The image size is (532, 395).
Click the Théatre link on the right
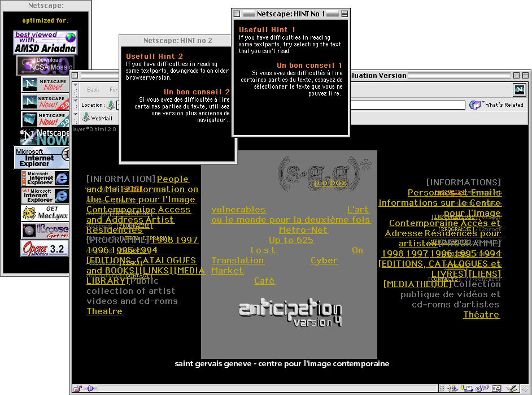481,315
